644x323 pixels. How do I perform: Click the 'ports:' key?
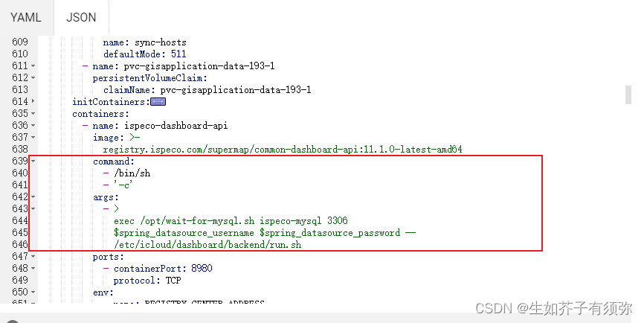click(x=108, y=257)
